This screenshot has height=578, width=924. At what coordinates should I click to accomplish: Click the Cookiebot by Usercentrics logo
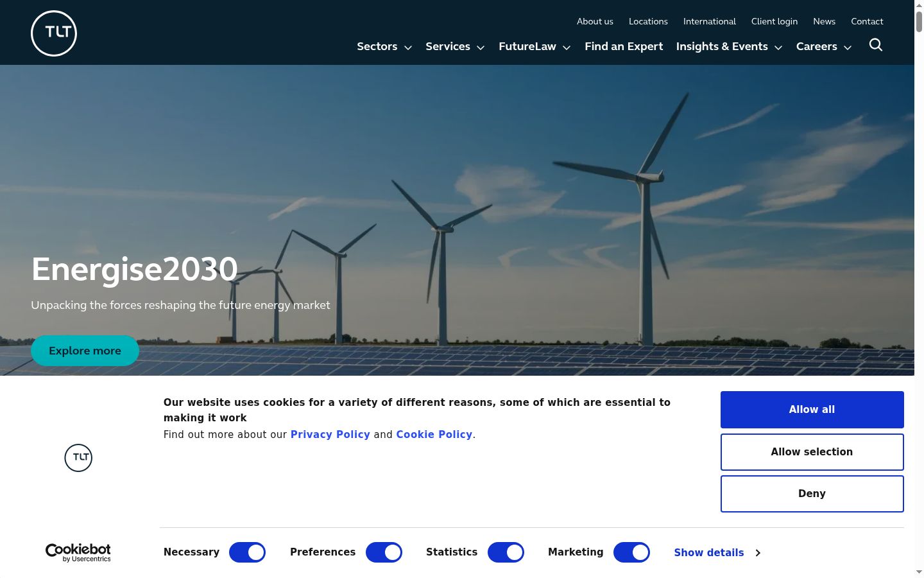click(78, 552)
